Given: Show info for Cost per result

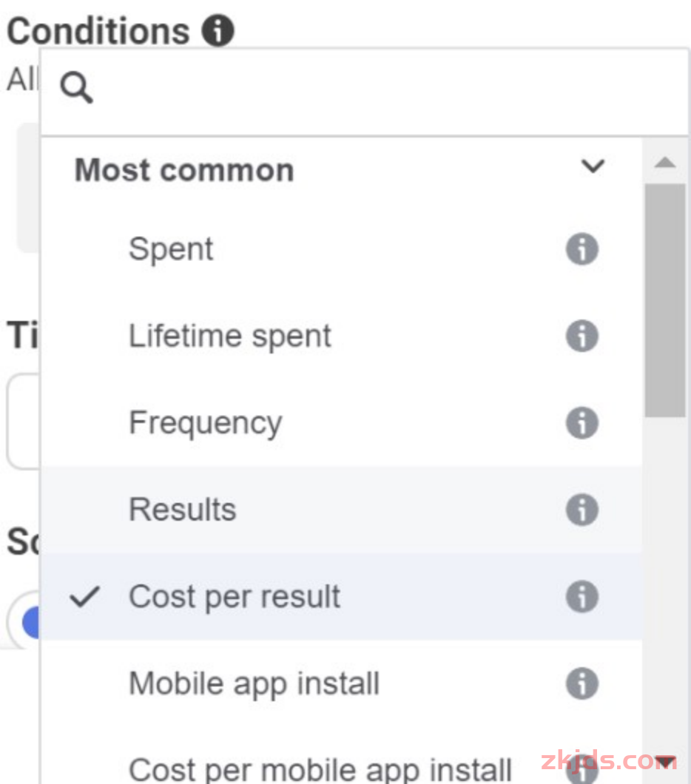Looking at the screenshot, I should [x=582, y=597].
